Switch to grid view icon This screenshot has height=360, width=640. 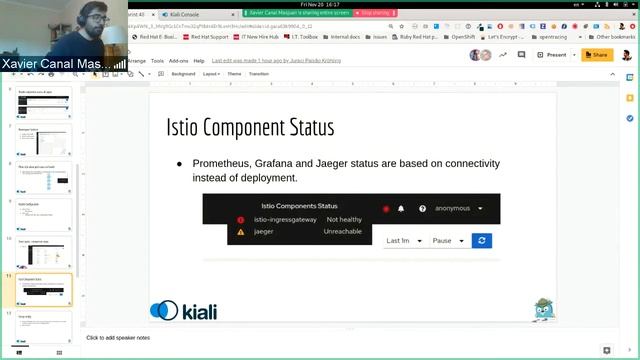click(59, 353)
